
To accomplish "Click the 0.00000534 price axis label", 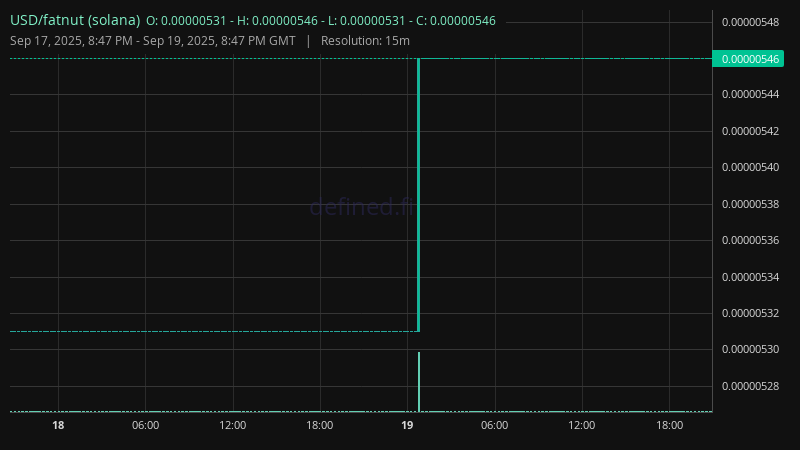I will point(751,277).
